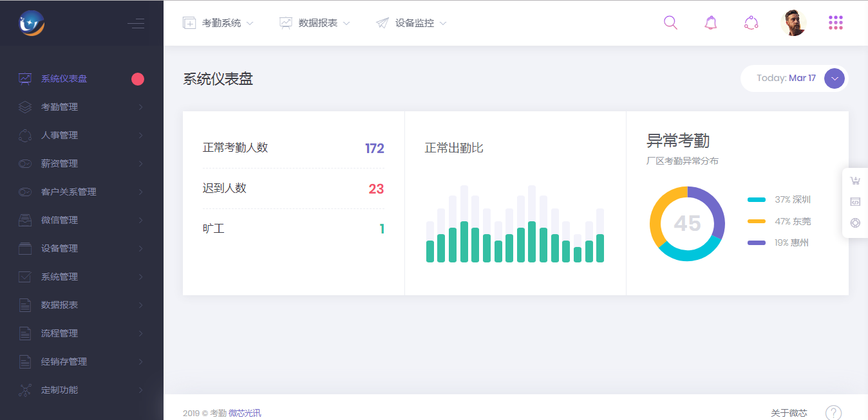Screen dimensions: 868x420
Task: Open the date dropdown next to Today: Mar 17
Action: pyautogui.click(x=834, y=78)
